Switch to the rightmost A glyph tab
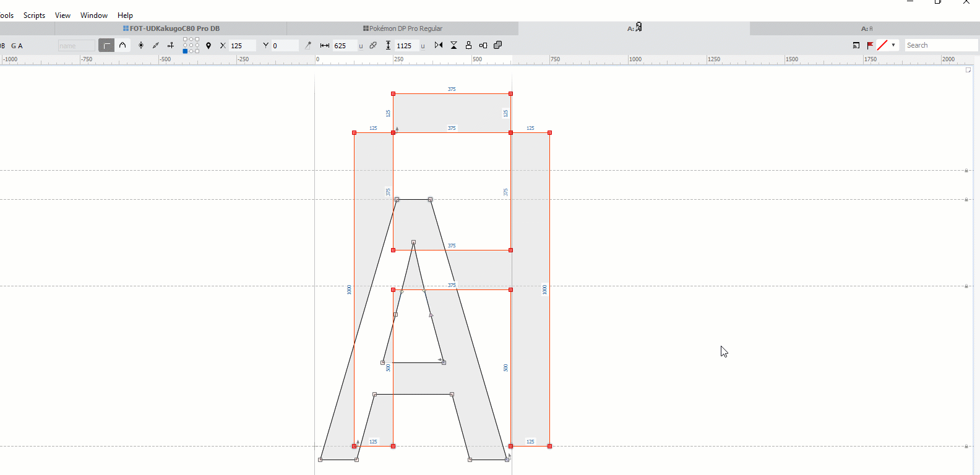This screenshot has width=980, height=475. pos(866,28)
